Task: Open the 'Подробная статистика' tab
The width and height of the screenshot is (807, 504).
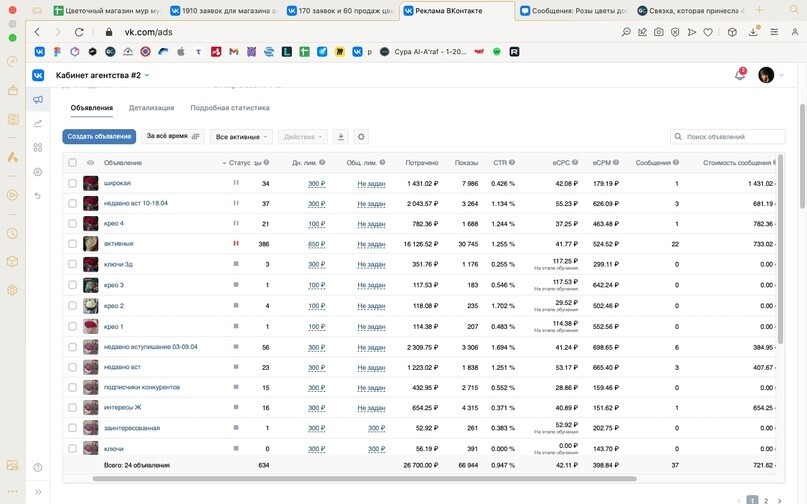Action: pos(230,108)
